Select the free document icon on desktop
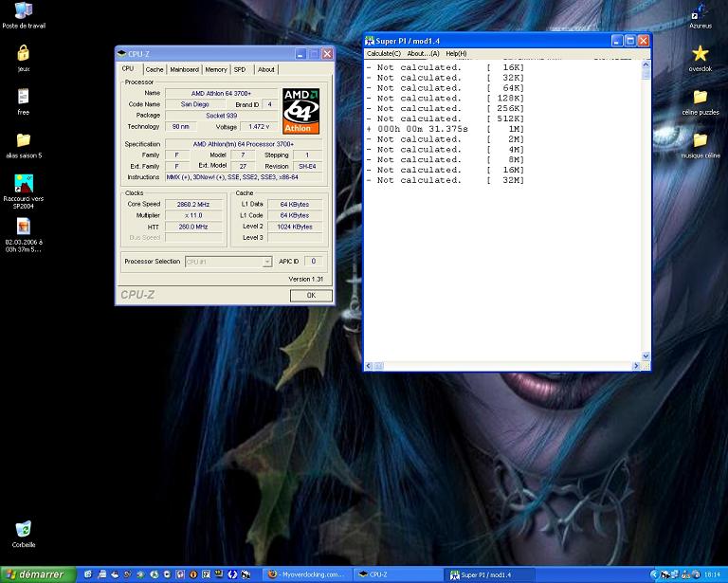The image size is (728, 583). click(23, 97)
